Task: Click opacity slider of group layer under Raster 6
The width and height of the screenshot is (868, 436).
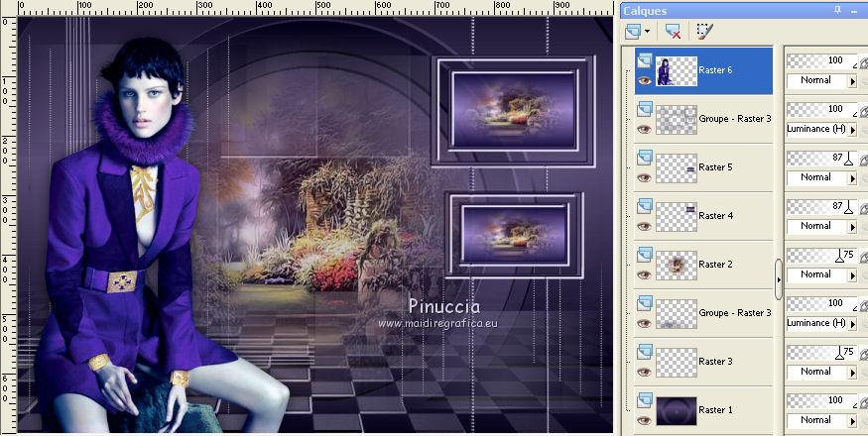Action: pos(822,110)
